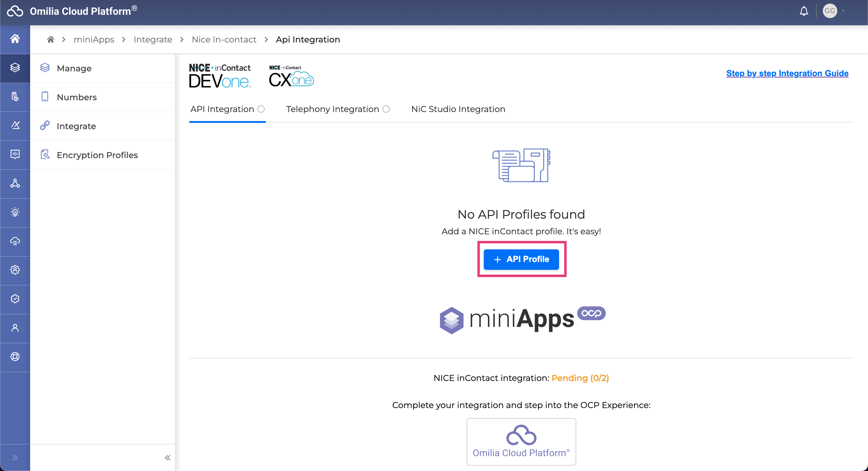Click the notification bell icon
Image resolution: width=868 pixels, height=471 pixels.
click(804, 11)
